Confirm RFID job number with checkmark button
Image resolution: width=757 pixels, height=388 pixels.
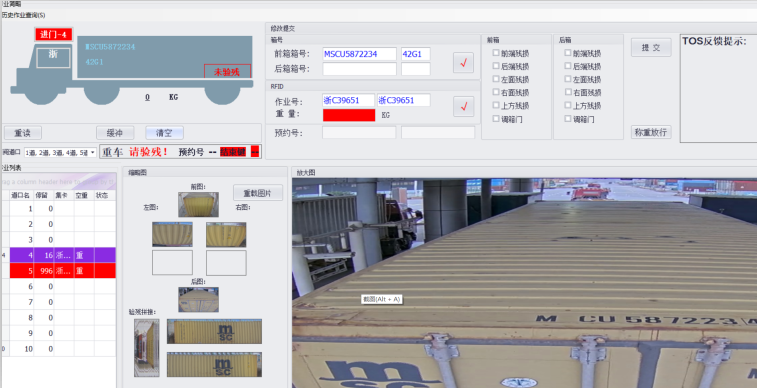point(463,106)
